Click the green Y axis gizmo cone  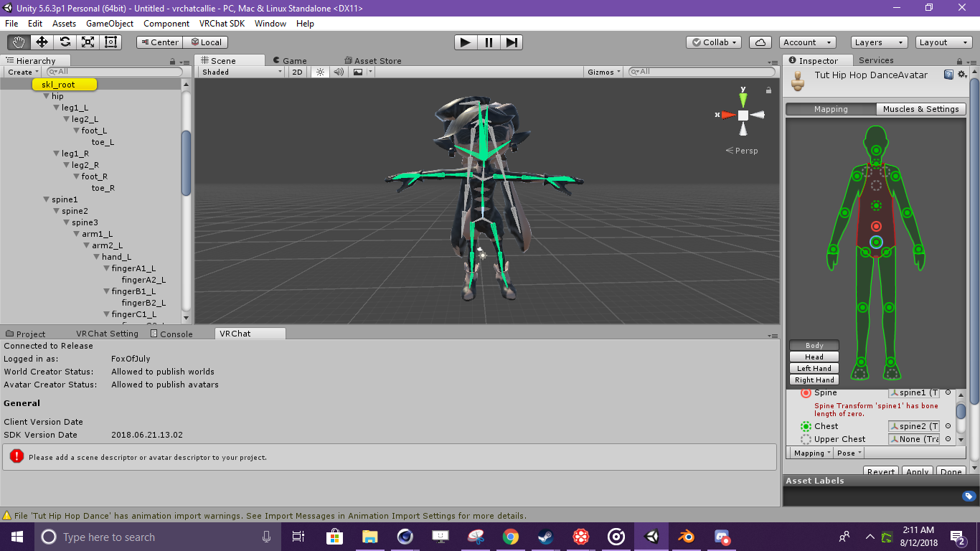[x=743, y=99]
